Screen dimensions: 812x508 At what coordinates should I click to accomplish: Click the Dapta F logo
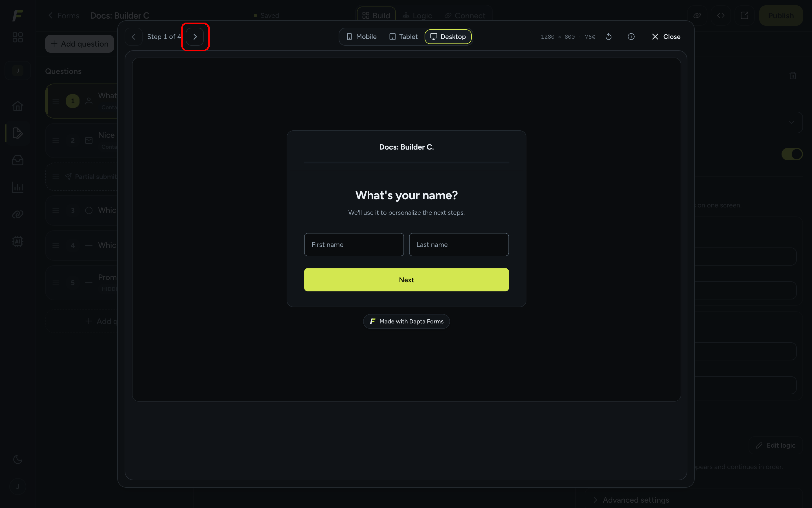pos(18,16)
